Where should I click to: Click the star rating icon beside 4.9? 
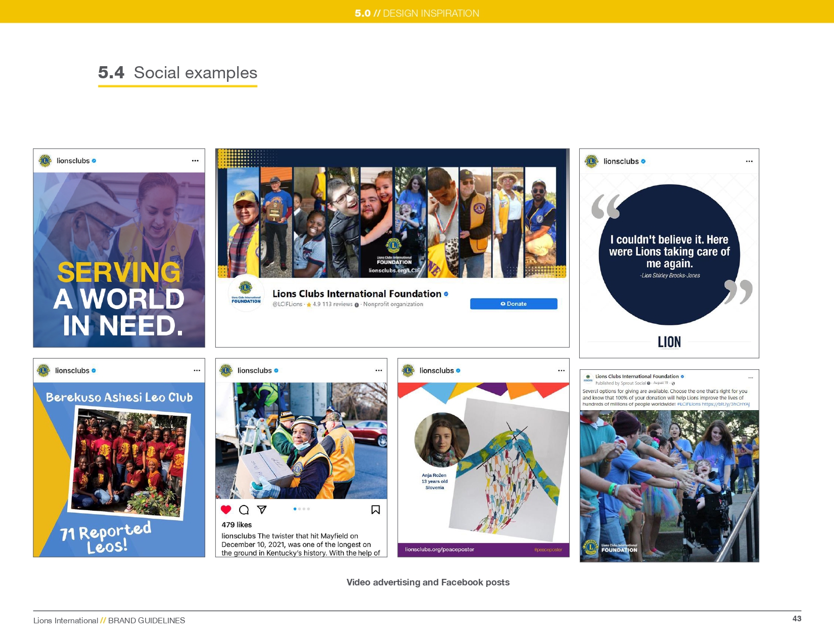[x=309, y=305]
